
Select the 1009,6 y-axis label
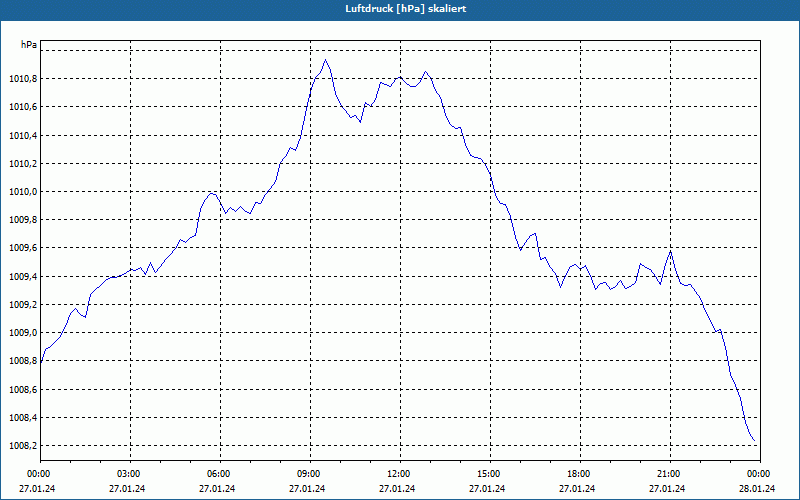pos(22,248)
